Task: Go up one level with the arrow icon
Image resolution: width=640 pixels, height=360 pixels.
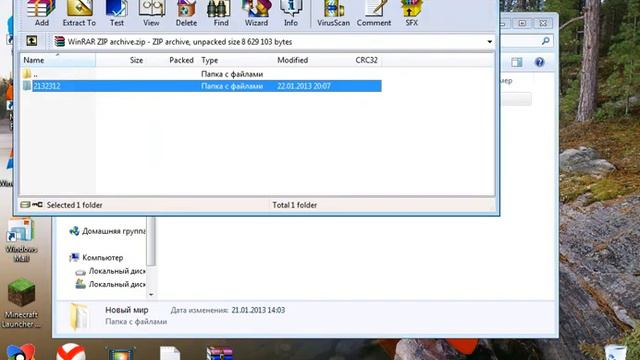Action: tap(31, 41)
